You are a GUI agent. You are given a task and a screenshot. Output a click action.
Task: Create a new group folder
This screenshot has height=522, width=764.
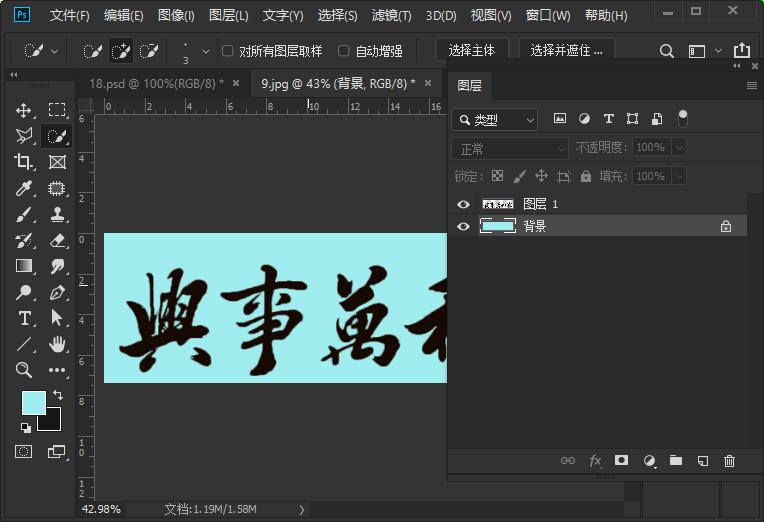coord(676,461)
